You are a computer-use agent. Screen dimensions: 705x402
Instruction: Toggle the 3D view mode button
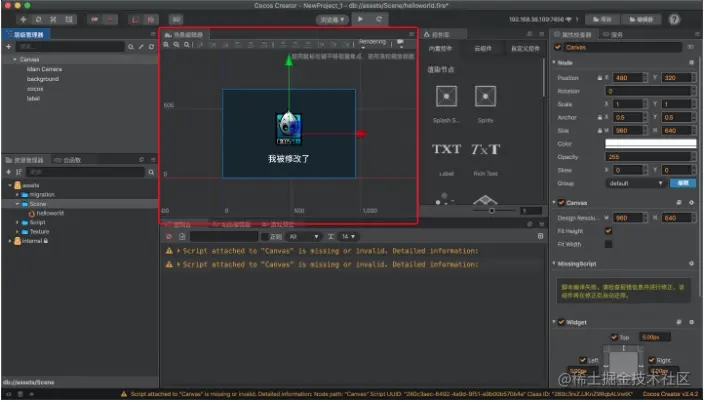(176, 19)
